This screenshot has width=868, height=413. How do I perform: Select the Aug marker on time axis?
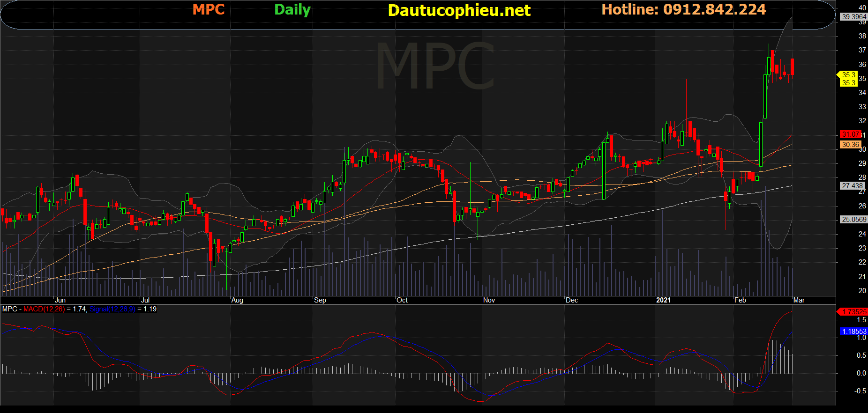[237, 300]
